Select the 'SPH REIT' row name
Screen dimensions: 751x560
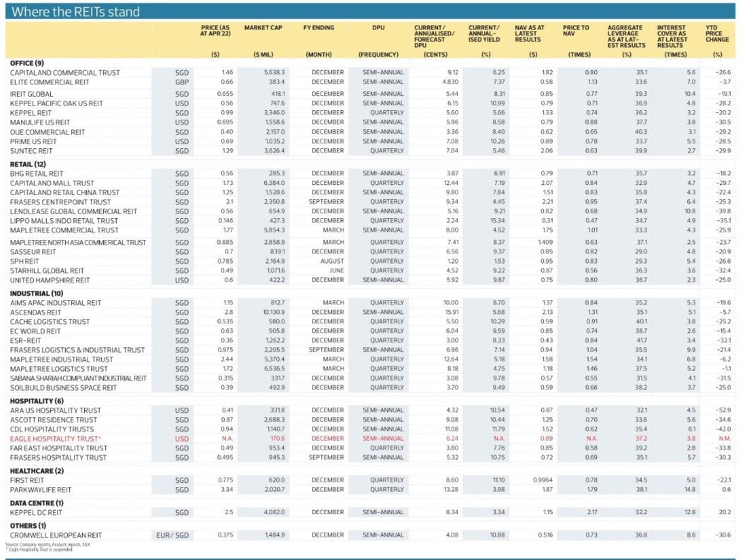25,261
